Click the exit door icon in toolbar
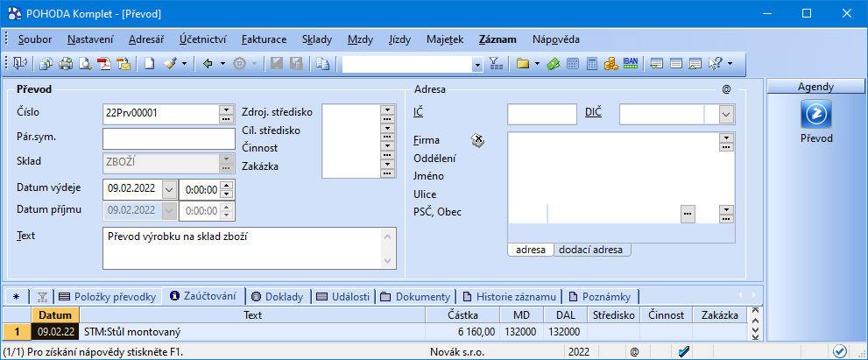The height and width of the screenshot is (360, 868). [x=20, y=64]
